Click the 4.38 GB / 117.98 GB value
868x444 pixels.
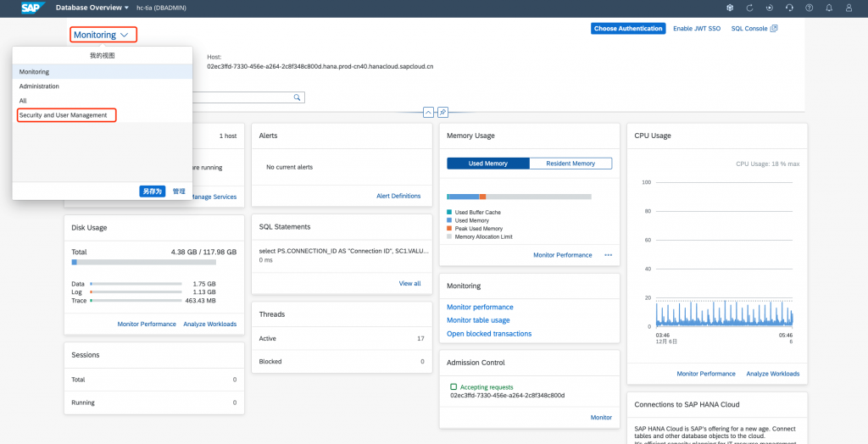203,252
